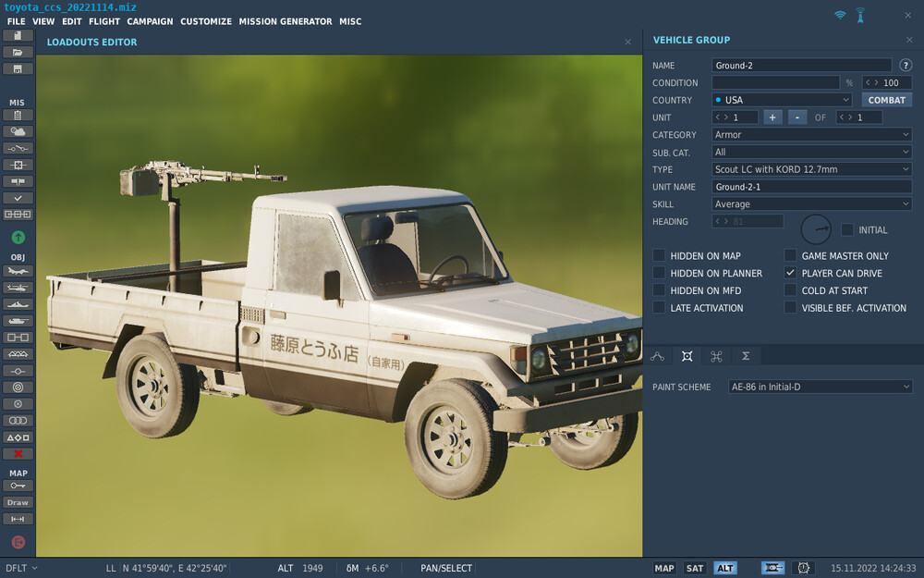The height and width of the screenshot is (578, 924).
Task: Click the NAME field containing Ground-2
Action: (x=801, y=65)
